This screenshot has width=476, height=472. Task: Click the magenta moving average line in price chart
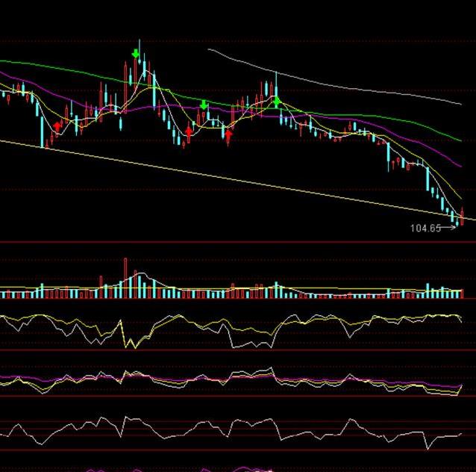(x=418, y=146)
